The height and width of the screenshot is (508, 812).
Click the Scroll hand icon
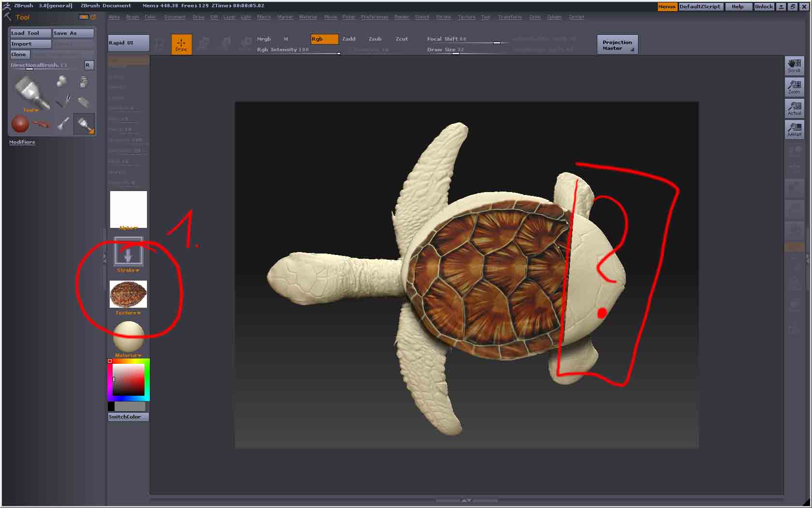(x=794, y=66)
